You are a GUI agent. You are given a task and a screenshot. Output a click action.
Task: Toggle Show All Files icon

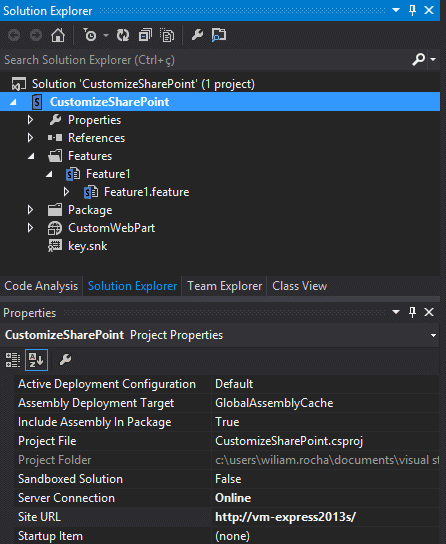[x=167, y=35]
